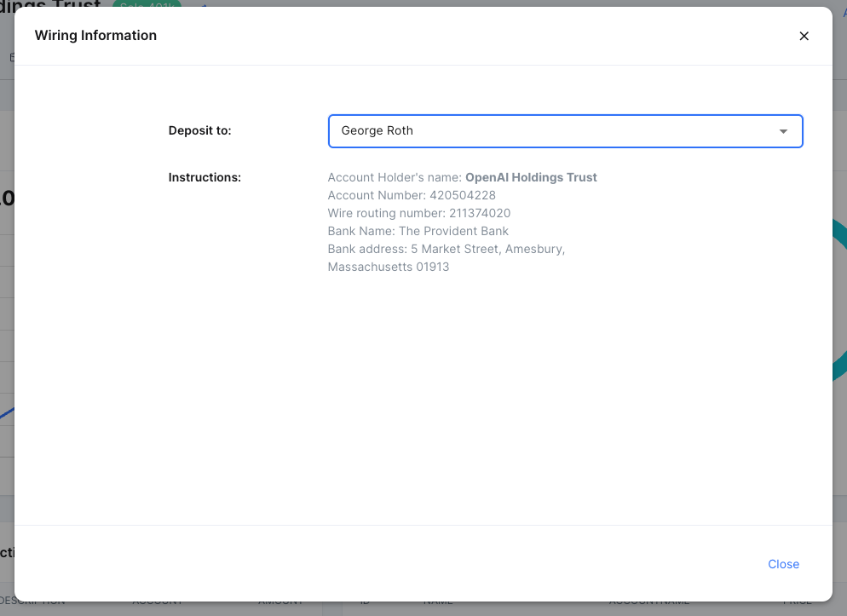
Task: Click the Wire routing number 211374020 line
Action: point(419,213)
